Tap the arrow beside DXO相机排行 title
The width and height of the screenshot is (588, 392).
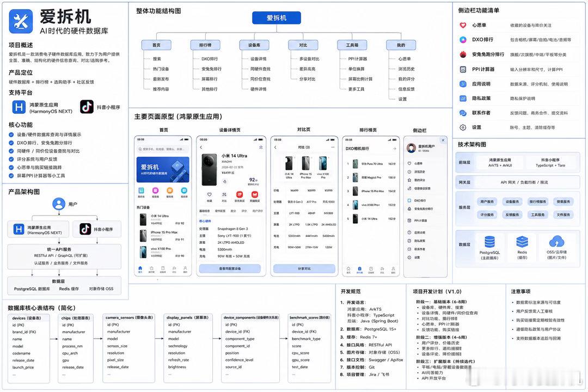(x=395, y=149)
